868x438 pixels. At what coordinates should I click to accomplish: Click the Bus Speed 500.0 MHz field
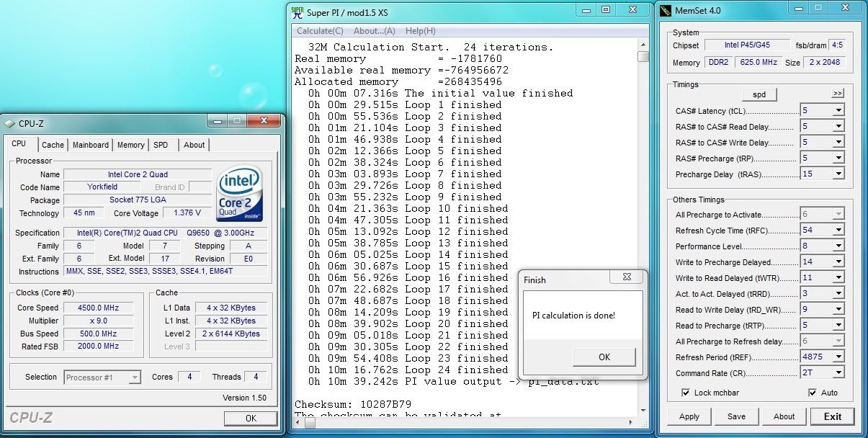tap(99, 334)
